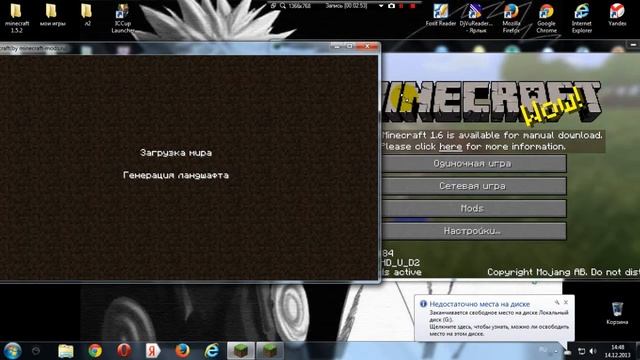Click the Windows Start button
Viewport: 640px width, 360px height.
pyautogui.click(x=12, y=351)
